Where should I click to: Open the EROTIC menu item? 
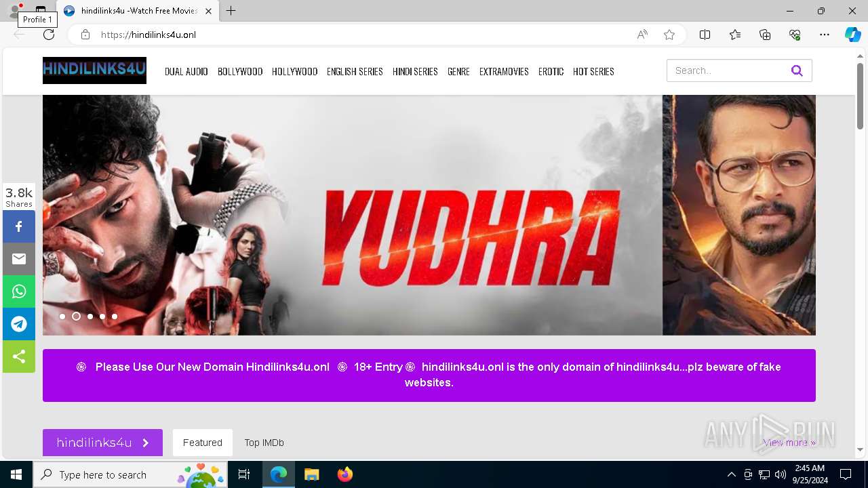point(551,71)
